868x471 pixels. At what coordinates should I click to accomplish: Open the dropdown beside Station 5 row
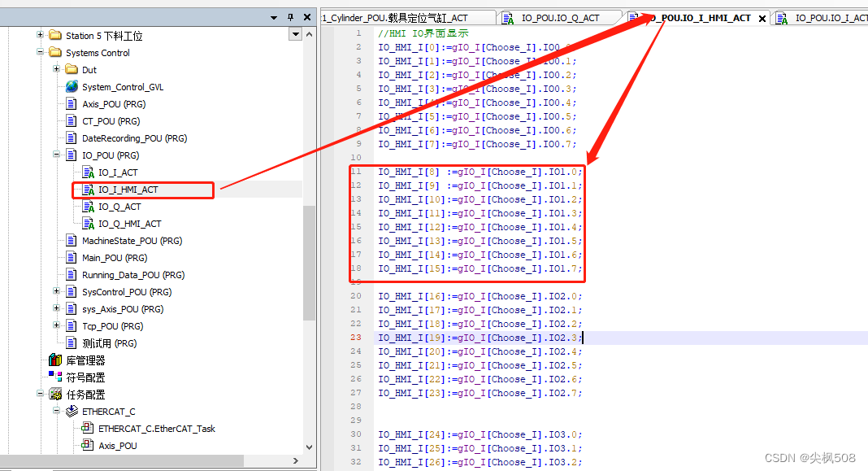pos(296,35)
